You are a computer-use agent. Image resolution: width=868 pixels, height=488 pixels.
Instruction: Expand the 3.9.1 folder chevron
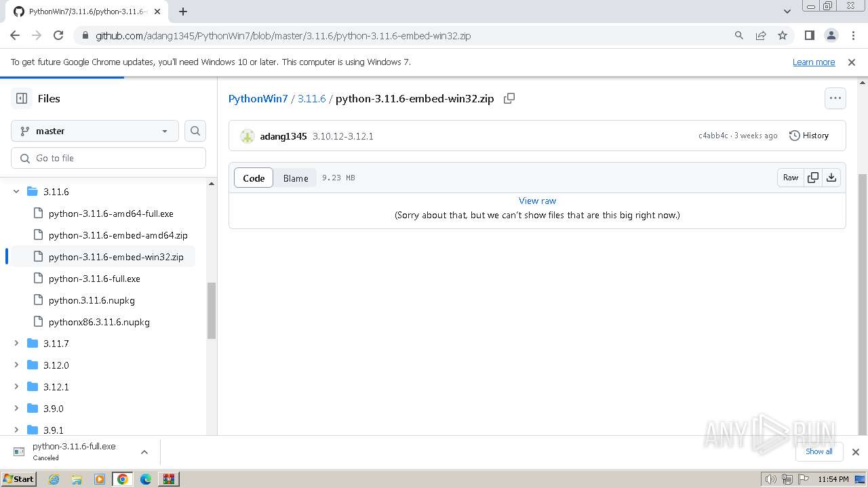[x=16, y=430]
